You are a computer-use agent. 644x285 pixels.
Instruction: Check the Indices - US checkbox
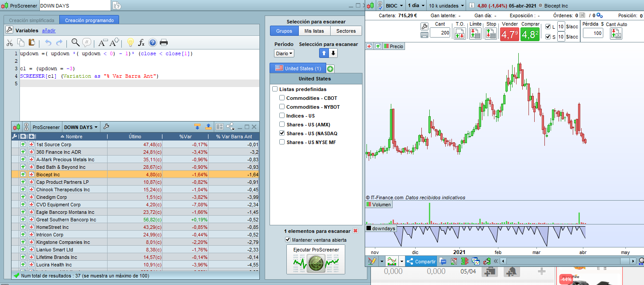tap(282, 116)
